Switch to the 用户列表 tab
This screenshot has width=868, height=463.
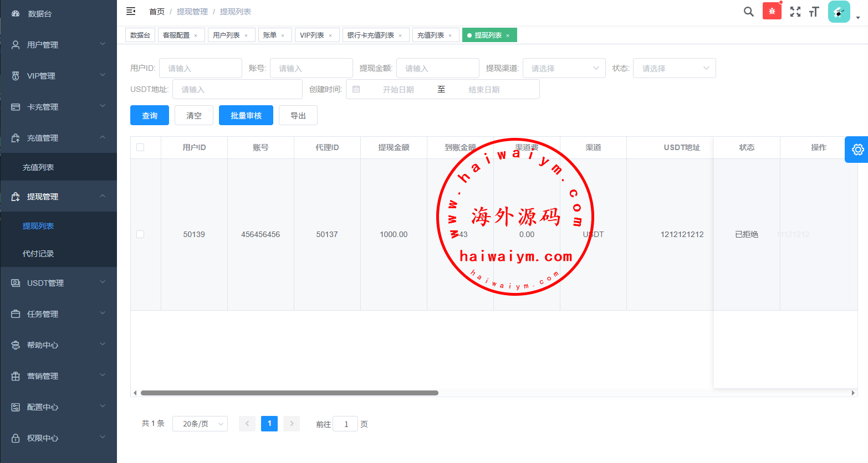(x=226, y=35)
